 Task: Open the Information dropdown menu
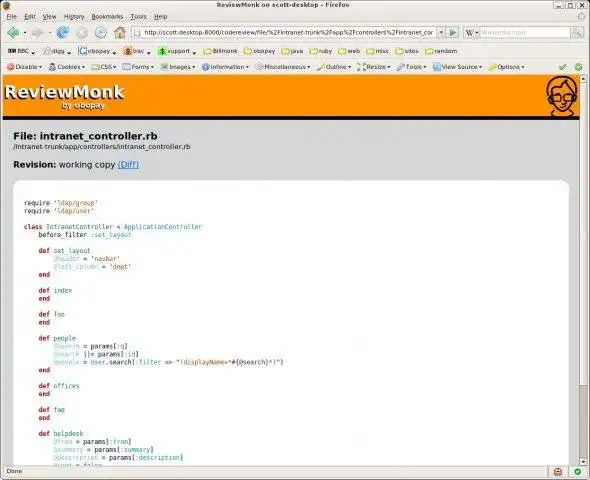pyautogui.click(x=225, y=67)
